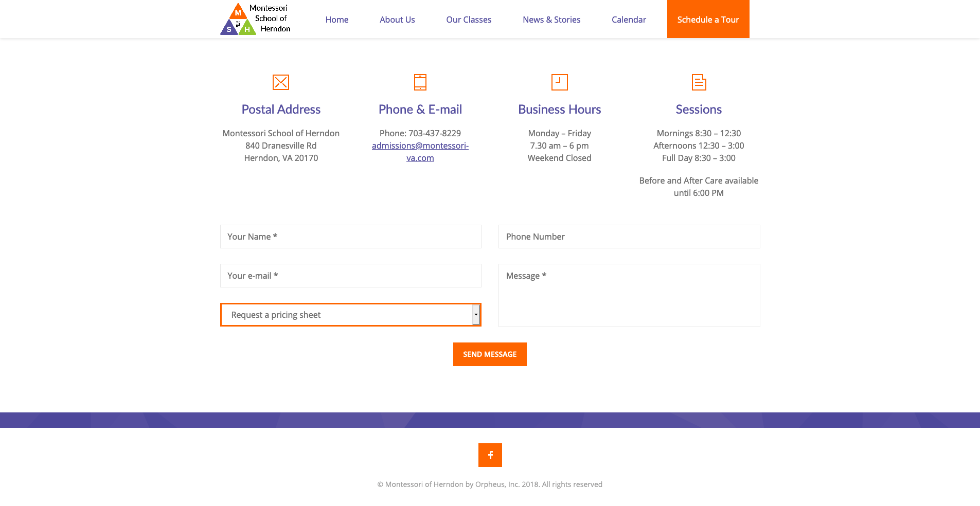Submit form with Send Message button
Image resolution: width=980 pixels, height=506 pixels.
coord(490,354)
